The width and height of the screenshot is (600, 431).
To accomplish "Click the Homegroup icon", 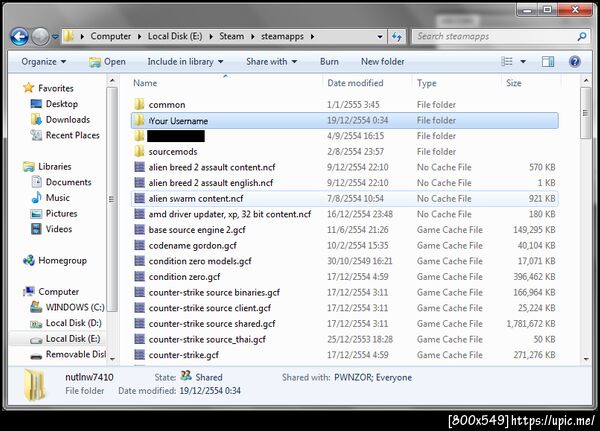I will coord(29,261).
